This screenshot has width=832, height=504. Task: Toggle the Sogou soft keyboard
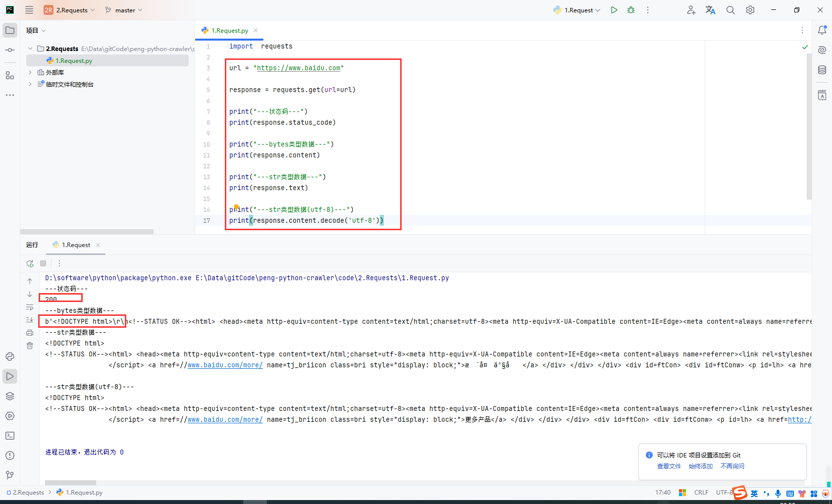[790, 493]
